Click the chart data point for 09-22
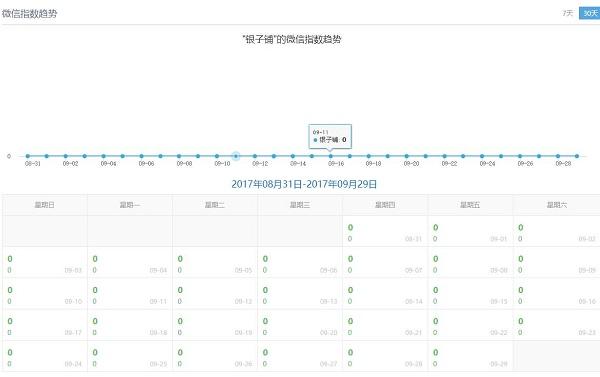The image size is (600, 377). pyautogui.click(x=444, y=156)
